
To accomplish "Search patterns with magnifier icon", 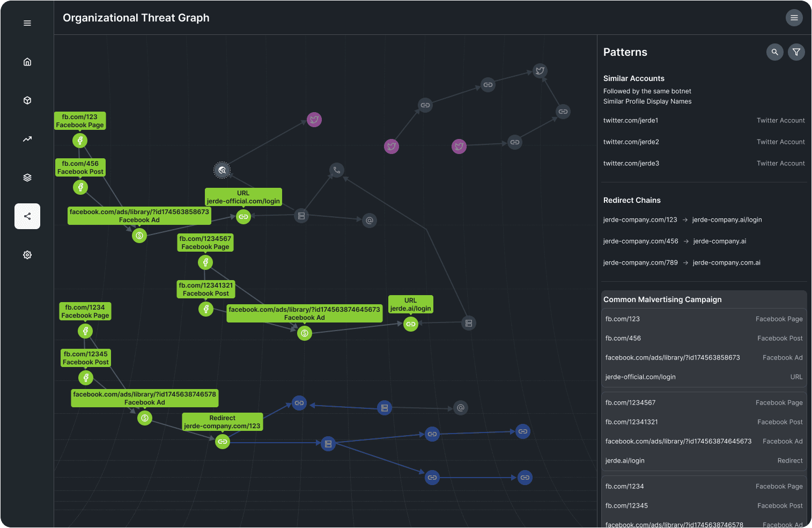I will coord(774,52).
